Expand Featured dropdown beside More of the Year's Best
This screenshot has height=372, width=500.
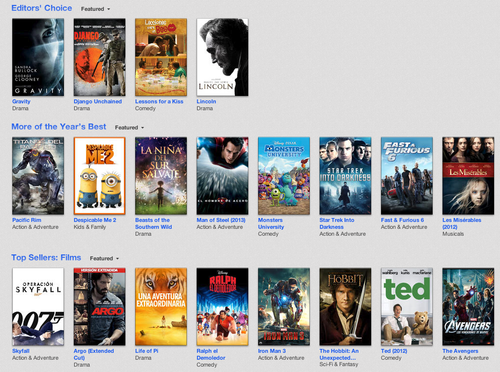pos(129,128)
